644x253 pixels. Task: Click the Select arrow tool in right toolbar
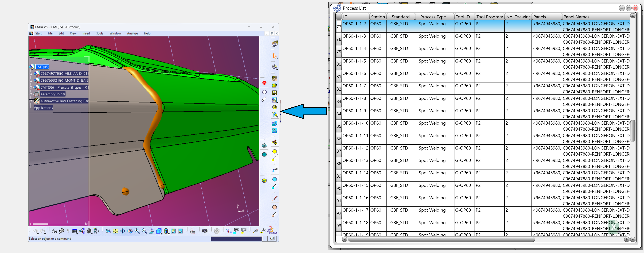tap(275, 56)
